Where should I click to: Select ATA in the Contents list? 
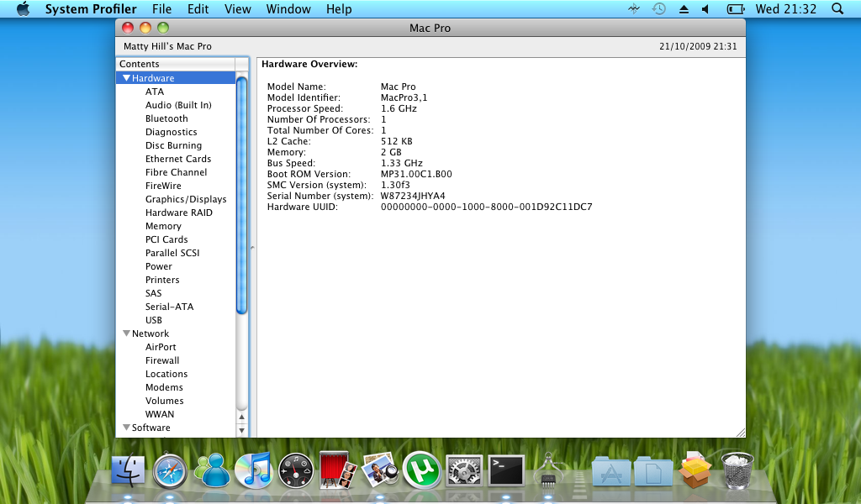pos(155,92)
